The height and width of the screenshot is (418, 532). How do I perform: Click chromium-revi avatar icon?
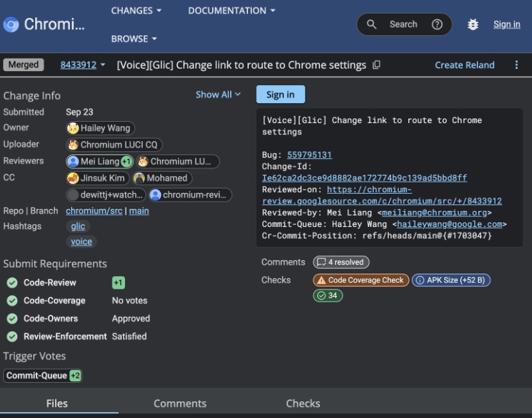156,194
